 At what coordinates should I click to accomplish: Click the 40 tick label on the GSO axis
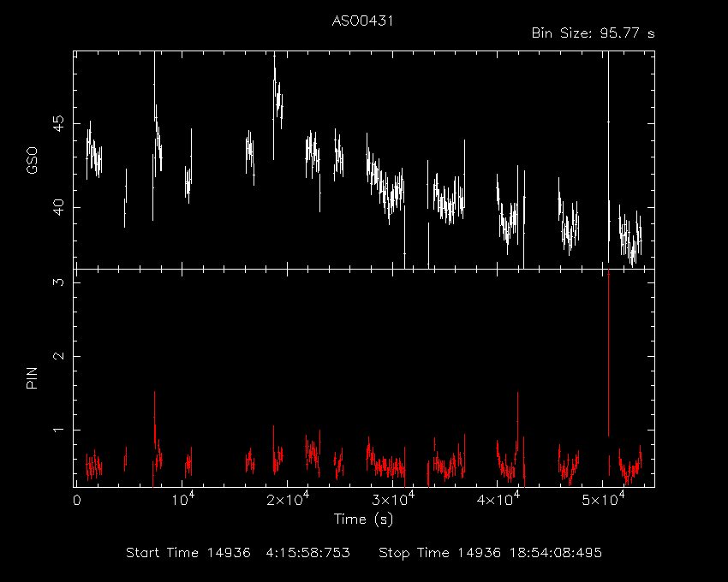tap(58, 207)
